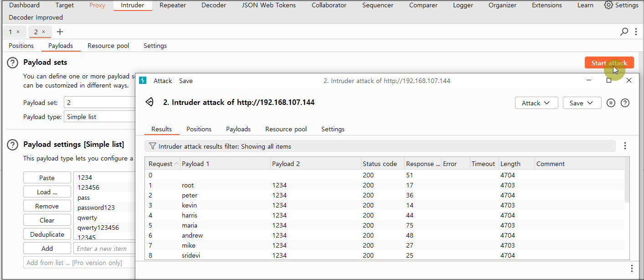The height and width of the screenshot is (280, 644).
Task: Click the Start attack button
Action: 609,63
